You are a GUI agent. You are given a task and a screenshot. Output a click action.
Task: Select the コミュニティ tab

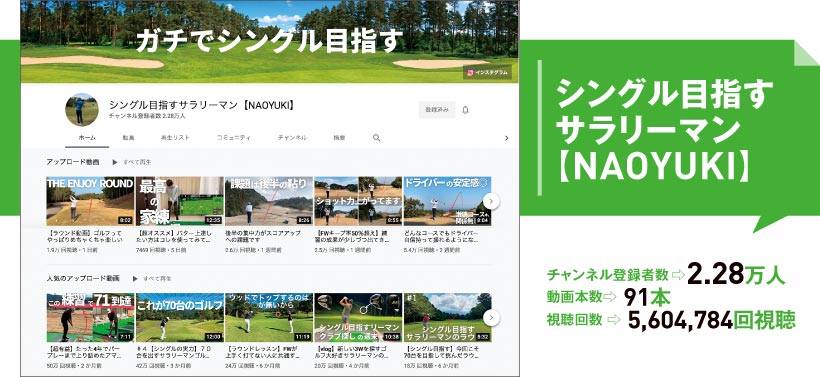[234, 138]
